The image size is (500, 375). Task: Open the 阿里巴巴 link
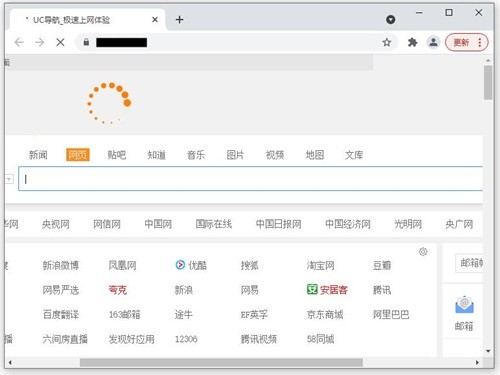pos(391,314)
